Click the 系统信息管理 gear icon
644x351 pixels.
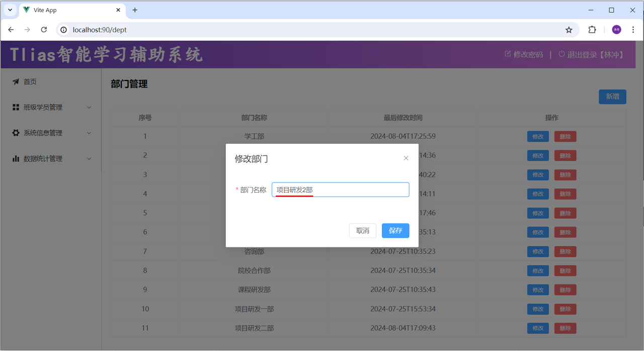click(x=17, y=132)
